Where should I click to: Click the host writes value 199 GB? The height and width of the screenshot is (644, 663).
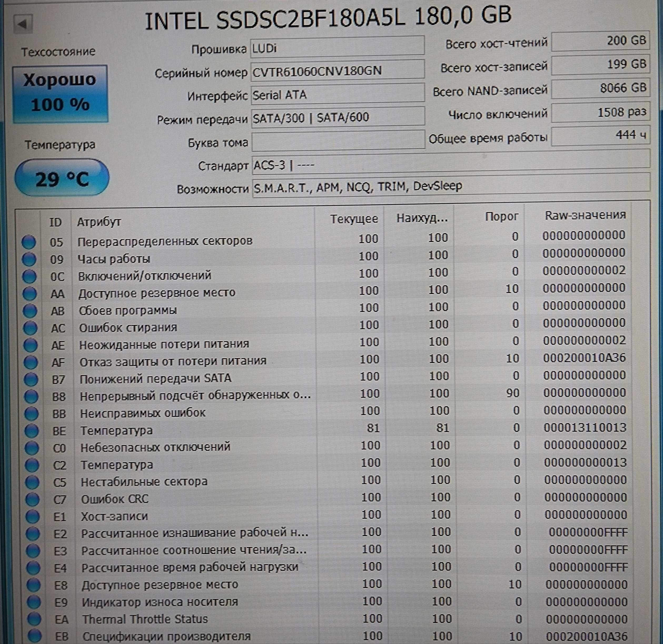(601, 64)
